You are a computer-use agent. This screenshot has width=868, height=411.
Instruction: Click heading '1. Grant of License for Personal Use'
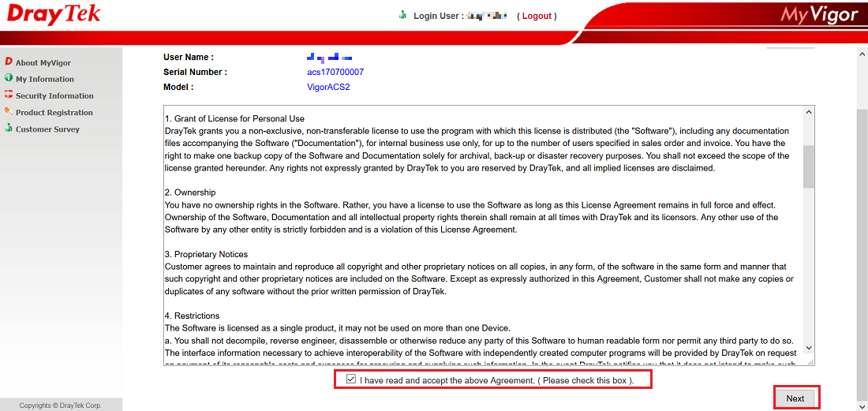(234, 119)
